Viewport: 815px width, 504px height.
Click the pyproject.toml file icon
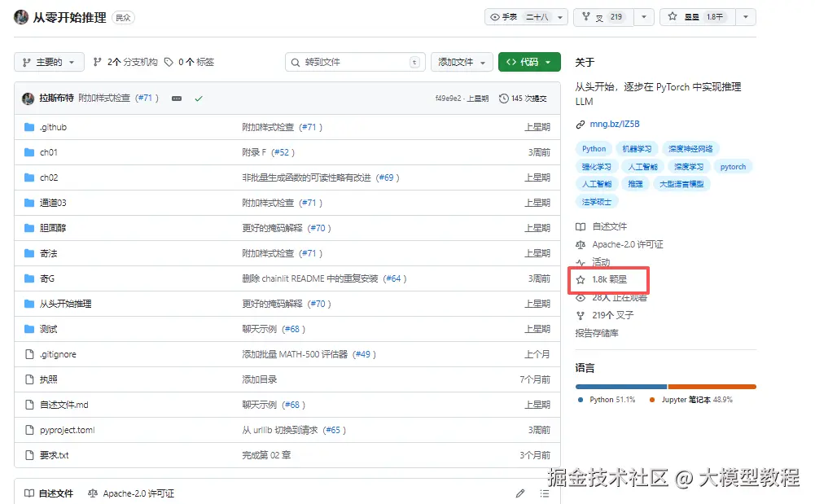(29, 430)
